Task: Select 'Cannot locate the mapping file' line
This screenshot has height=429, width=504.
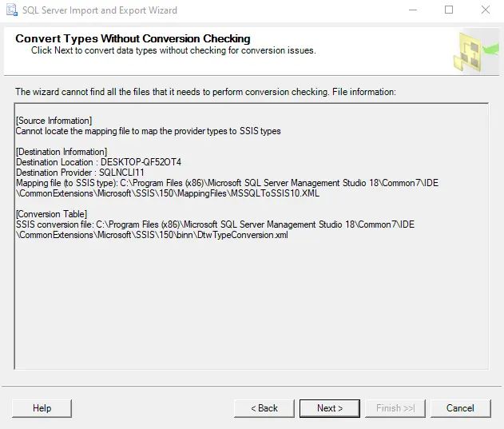Action: (149, 131)
